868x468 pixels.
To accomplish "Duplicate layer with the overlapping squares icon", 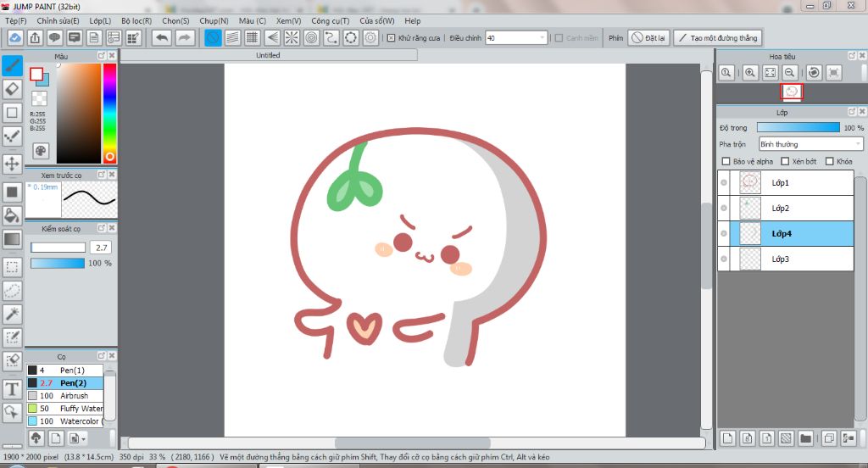I will [x=829, y=438].
